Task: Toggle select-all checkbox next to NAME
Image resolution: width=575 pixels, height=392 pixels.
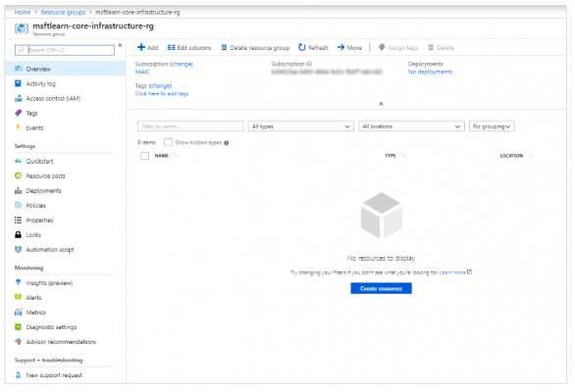Action: pos(145,156)
